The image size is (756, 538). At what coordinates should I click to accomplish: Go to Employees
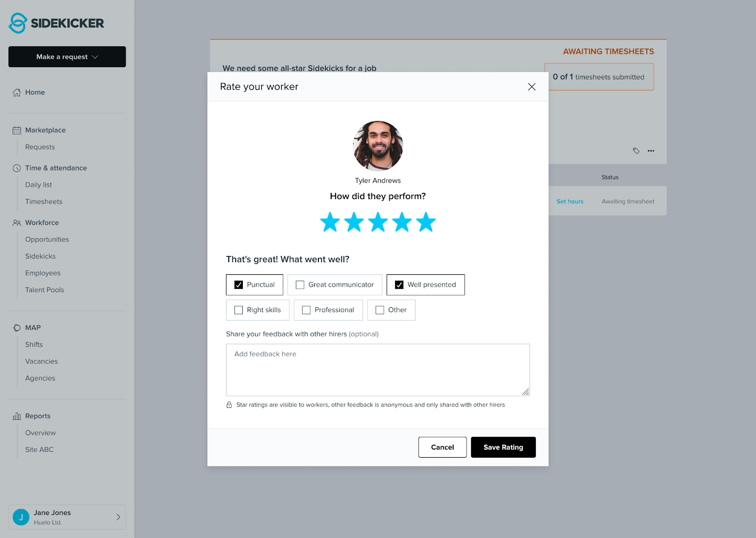pyautogui.click(x=43, y=273)
